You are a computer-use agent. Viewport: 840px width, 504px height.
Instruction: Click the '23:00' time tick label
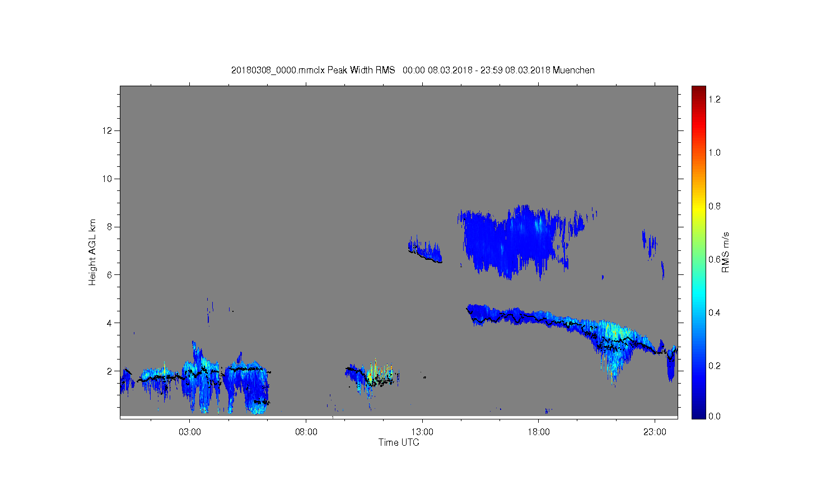coord(655,432)
